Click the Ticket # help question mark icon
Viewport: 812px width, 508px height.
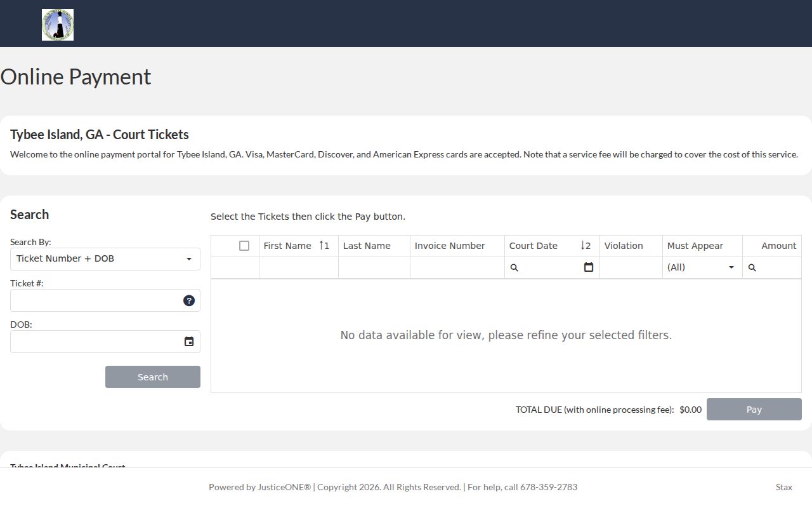[189, 300]
